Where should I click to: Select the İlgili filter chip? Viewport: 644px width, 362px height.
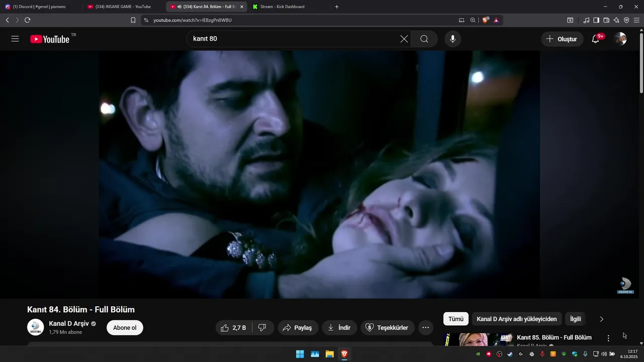coord(576,319)
